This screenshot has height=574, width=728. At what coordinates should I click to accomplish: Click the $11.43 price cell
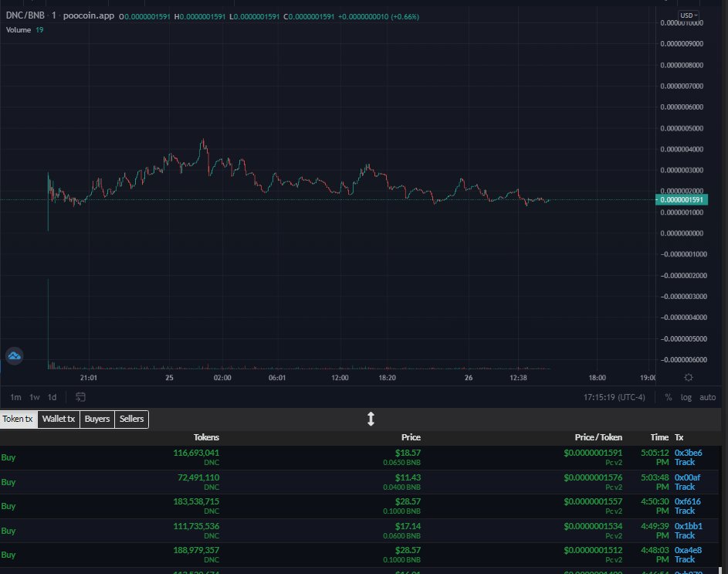(x=408, y=477)
